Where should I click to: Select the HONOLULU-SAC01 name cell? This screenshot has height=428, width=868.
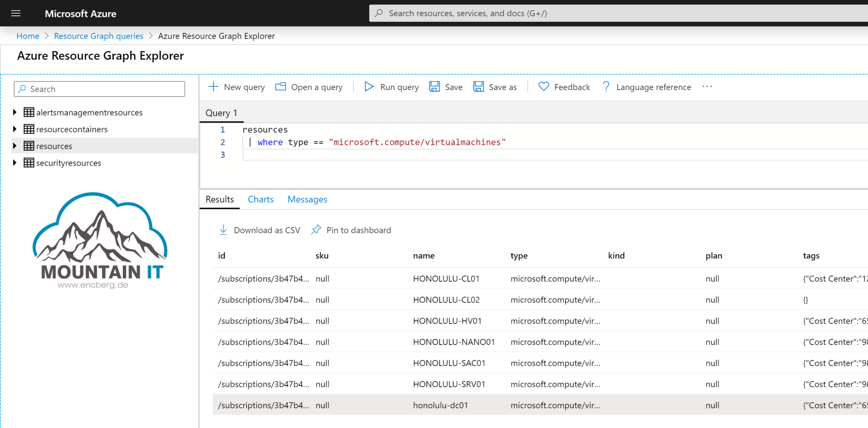tap(449, 363)
